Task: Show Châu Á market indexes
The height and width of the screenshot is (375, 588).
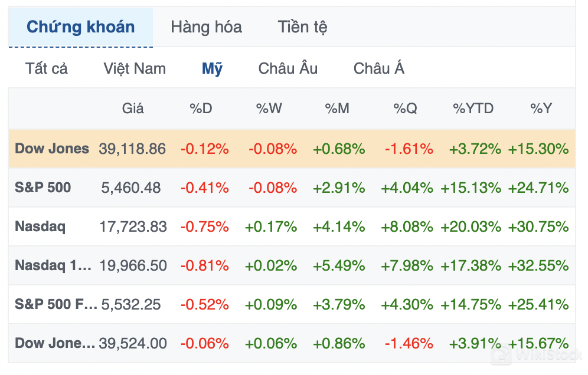Action: pos(379,68)
